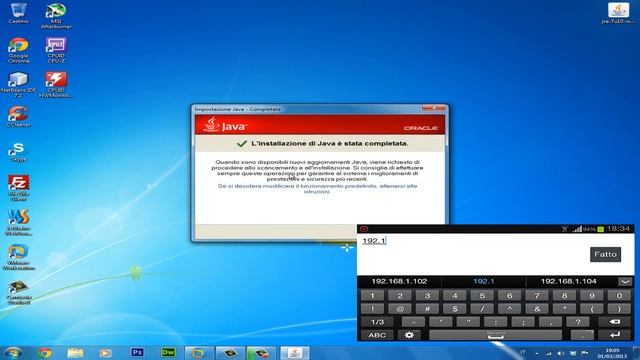This screenshot has width=640, height=360.
Task: Switch to the Java installer taskbar button
Action: coord(295,353)
